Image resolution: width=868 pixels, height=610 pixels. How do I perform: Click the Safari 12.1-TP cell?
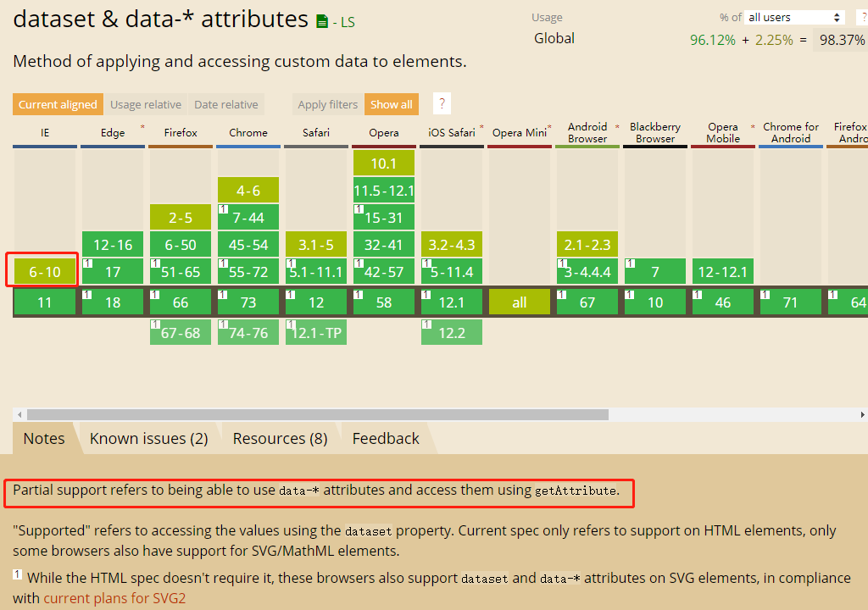pyautogui.click(x=316, y=332)
